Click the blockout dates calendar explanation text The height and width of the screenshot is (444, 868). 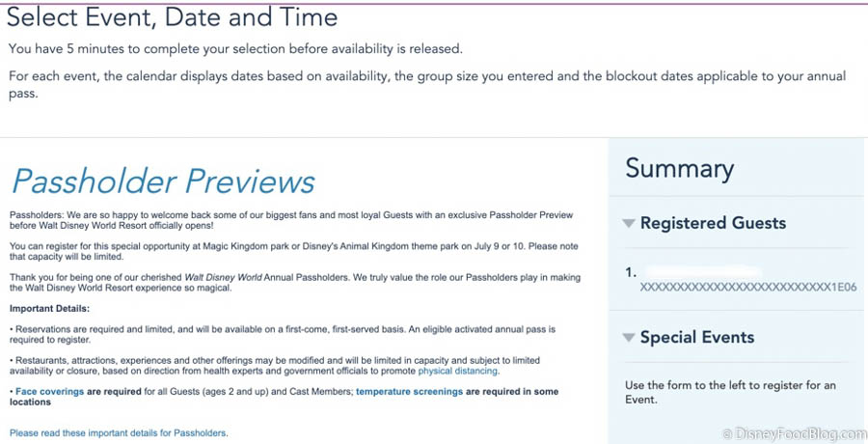point(427,85)
